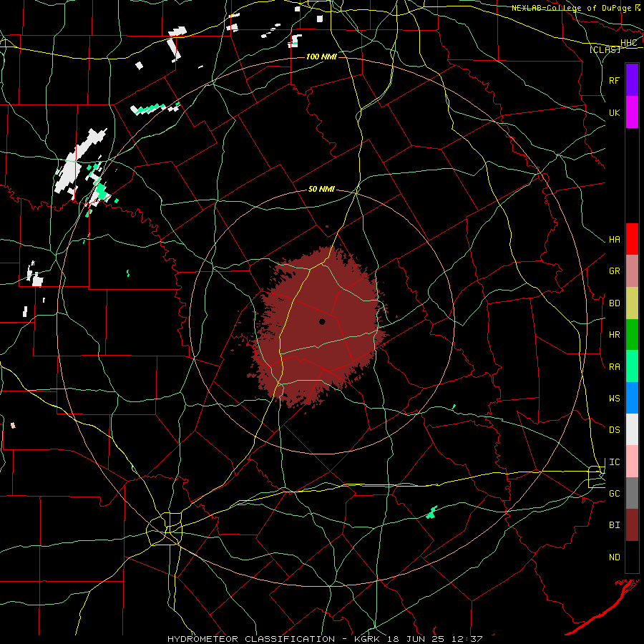Select the IC light-pink legend swatch
This screenshot has height=644, width=644.
click(632, 462)
